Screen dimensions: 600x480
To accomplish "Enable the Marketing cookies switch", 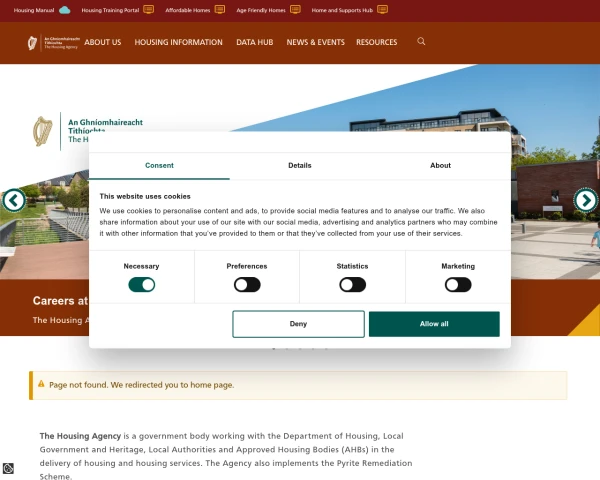I will 458,285.
